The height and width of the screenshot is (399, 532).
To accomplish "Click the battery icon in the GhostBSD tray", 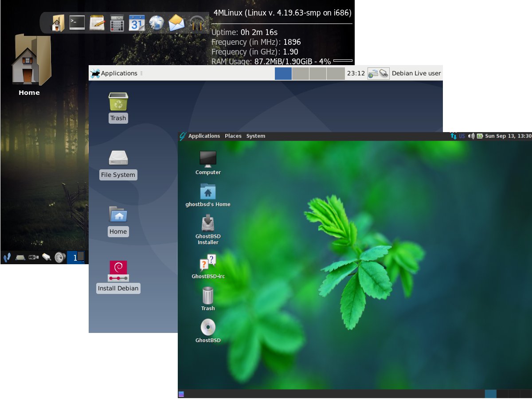I will tap(480, 136).
